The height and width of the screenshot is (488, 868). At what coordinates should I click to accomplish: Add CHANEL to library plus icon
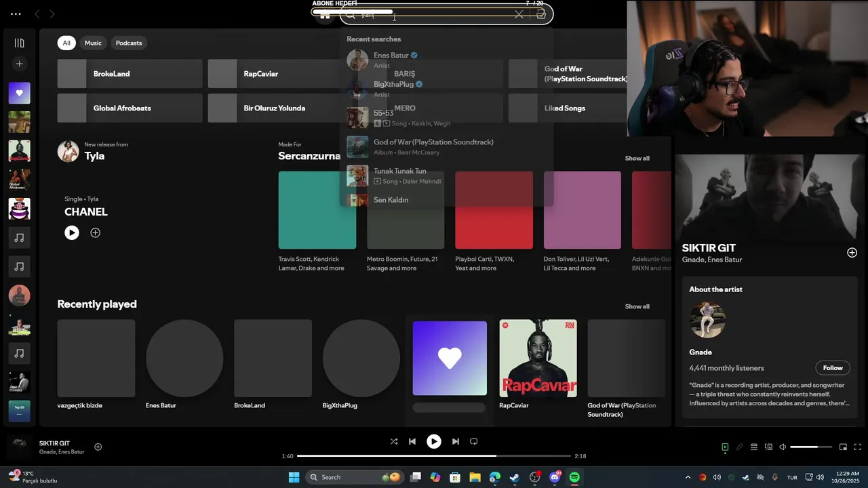point(96,232)
